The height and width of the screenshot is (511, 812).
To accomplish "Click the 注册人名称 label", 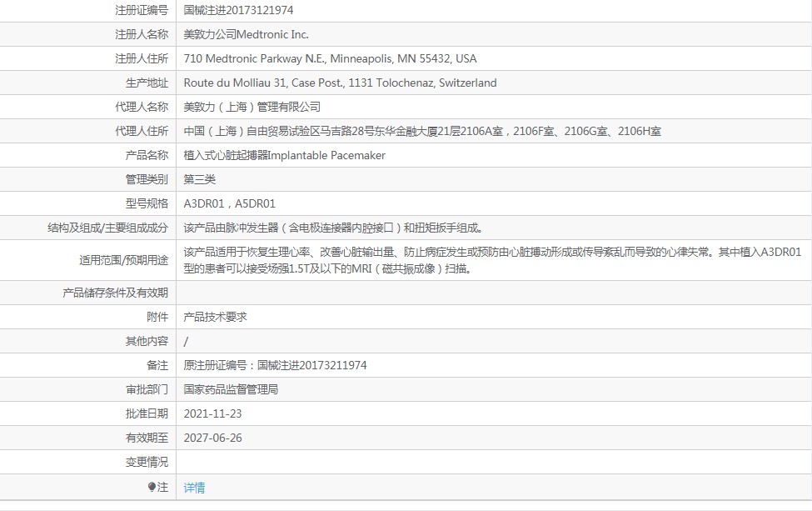I will 142,35.
